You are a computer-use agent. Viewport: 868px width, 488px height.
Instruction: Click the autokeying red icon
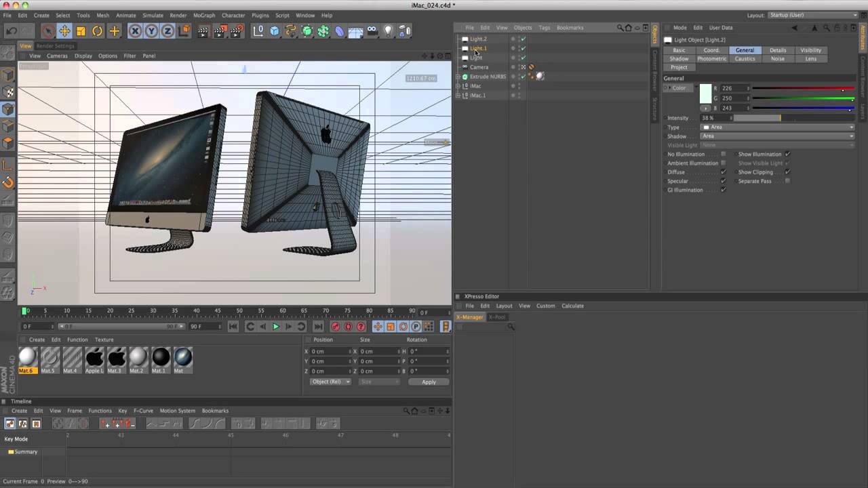pos(349,327)
